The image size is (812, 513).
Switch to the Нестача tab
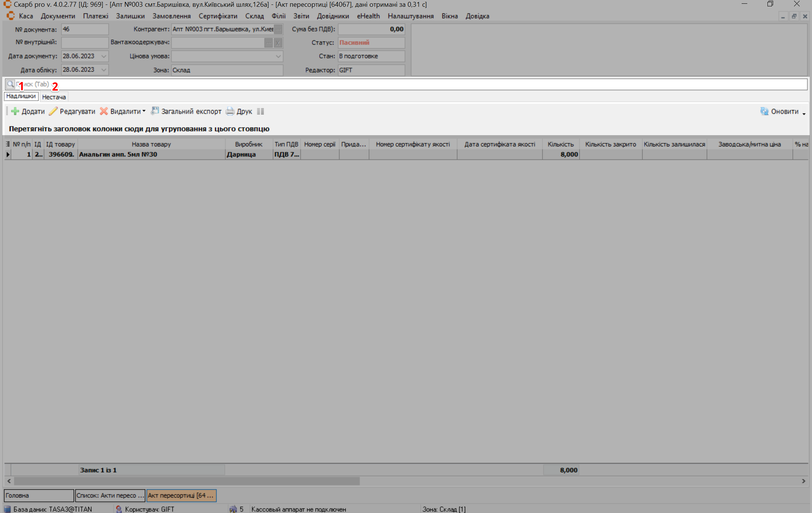[x=54, y=97]
